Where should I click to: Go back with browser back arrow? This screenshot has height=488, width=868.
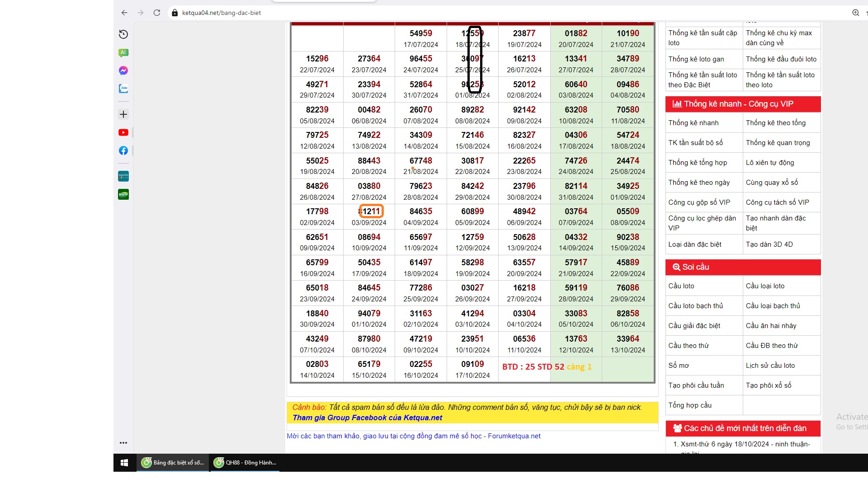pos(124,13)
